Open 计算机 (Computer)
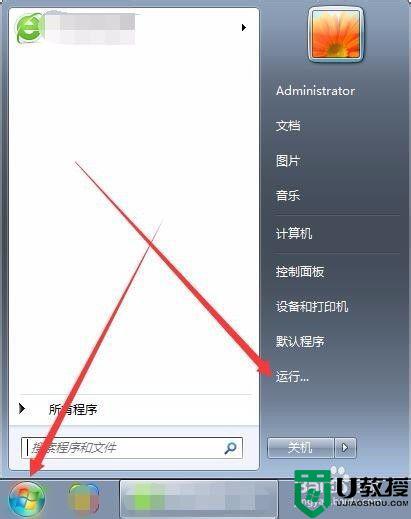 (294, 233)
